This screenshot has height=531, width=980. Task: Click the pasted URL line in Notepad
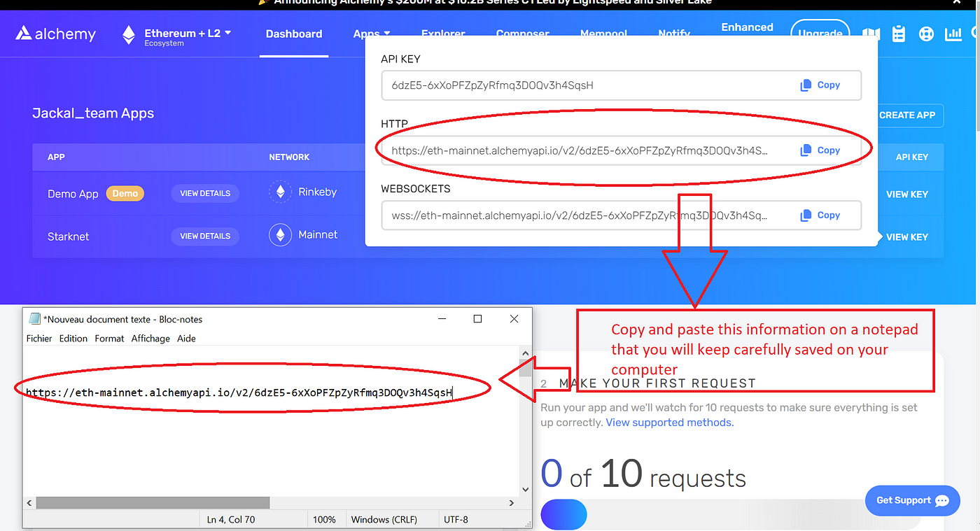pos(239,392)
